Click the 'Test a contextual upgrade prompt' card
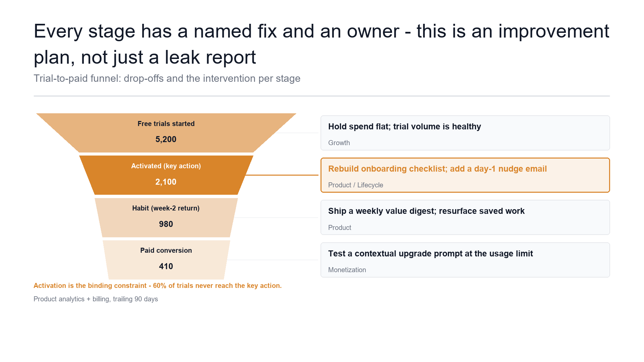The image size is (644, 362). [465, 260]
